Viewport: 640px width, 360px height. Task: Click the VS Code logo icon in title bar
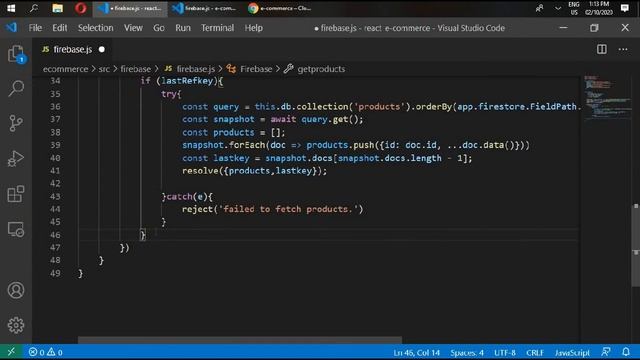(11, 27)
